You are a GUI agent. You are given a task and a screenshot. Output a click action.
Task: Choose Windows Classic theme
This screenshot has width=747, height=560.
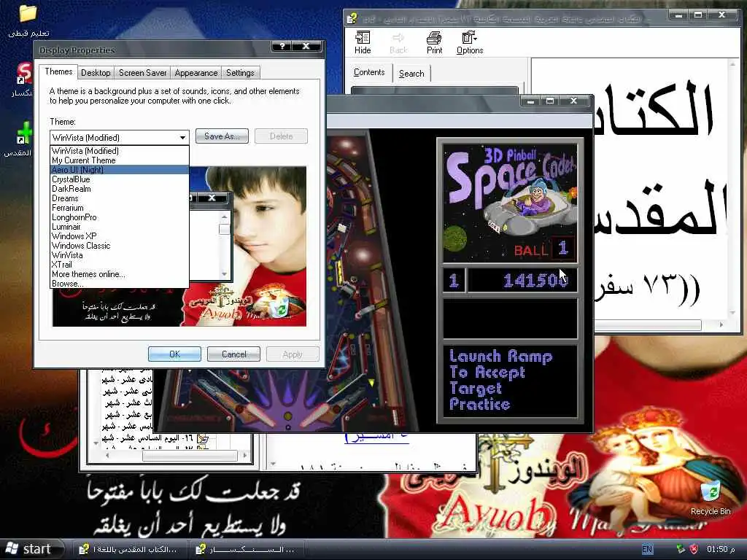coord(120,246)
